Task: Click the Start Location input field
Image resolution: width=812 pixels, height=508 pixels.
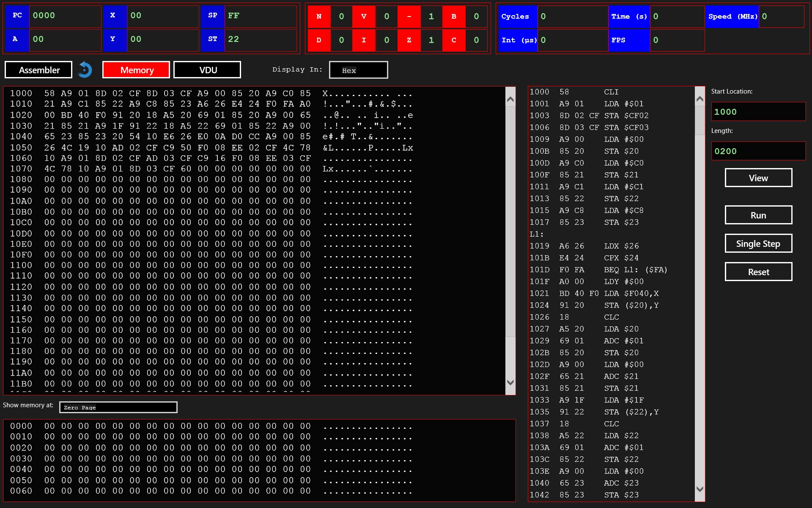Action: pyautogui.click(x=758, y=112)
